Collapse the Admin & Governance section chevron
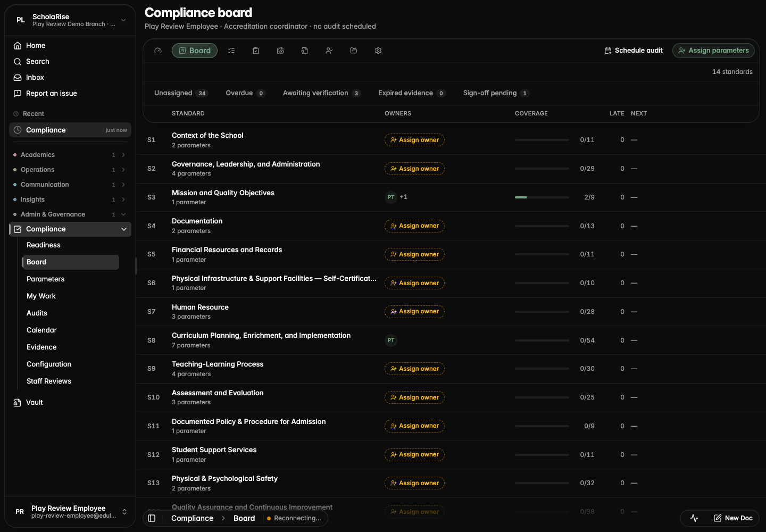Image resolution: width=766 pixels, height=532 pixels. tap(123, 214)
